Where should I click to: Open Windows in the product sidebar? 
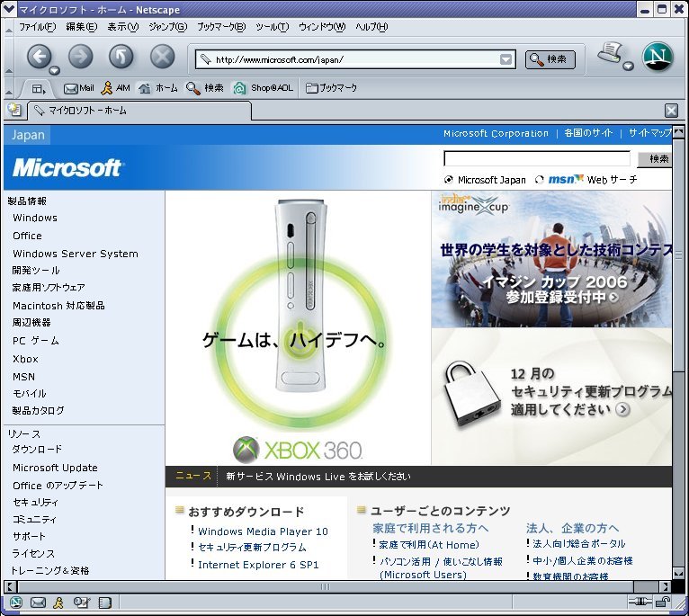point(35,218)
